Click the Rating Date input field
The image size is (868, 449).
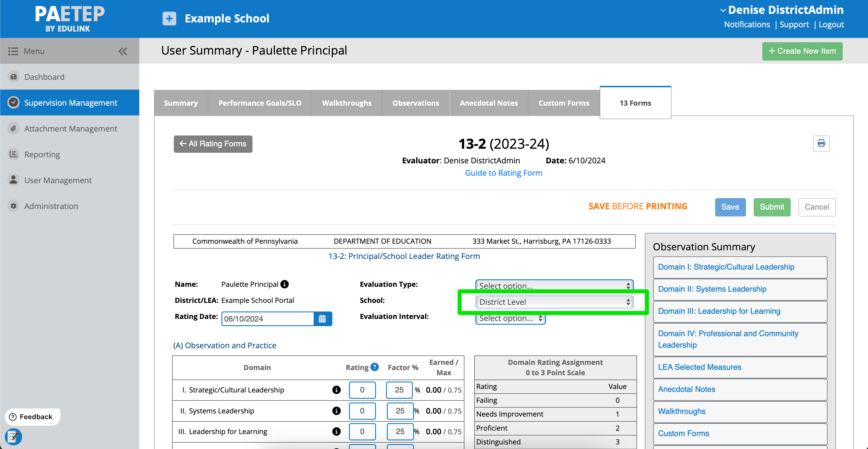point(267,319)
